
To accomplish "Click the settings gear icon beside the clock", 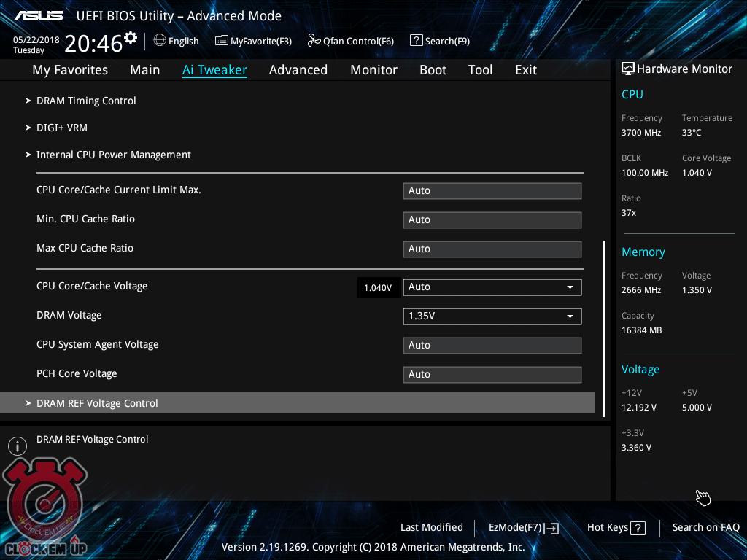I will 131,38.
